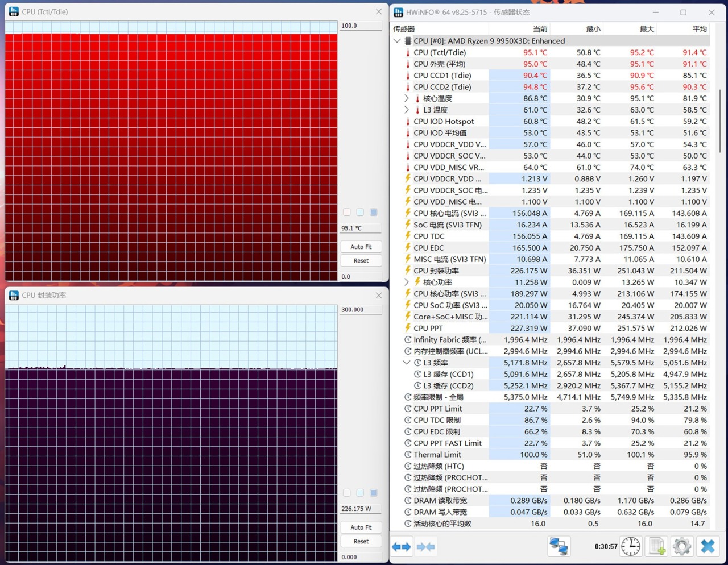Click the expand columns double-arrow icon in HWiNFO
Screen dimensions: 728x565
[x=402, y=547]
